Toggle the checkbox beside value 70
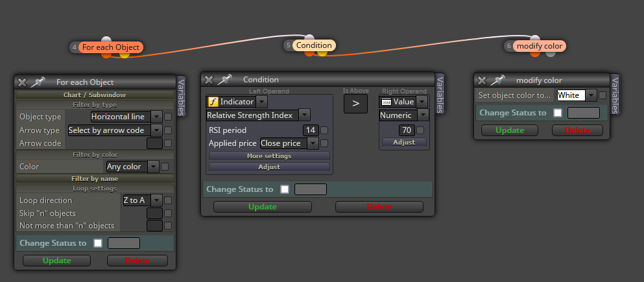The height and width of the screenshot is (282, 644). (x=420, y=130)
